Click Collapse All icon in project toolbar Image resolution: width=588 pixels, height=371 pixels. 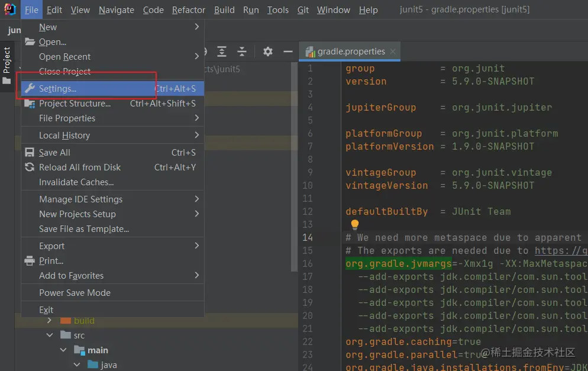tap(242, 51)
